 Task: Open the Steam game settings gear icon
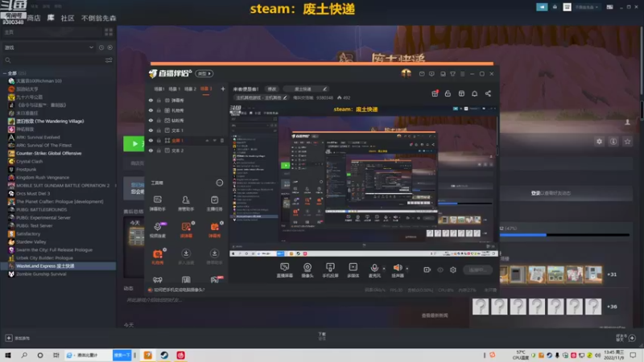pos(599,142)
